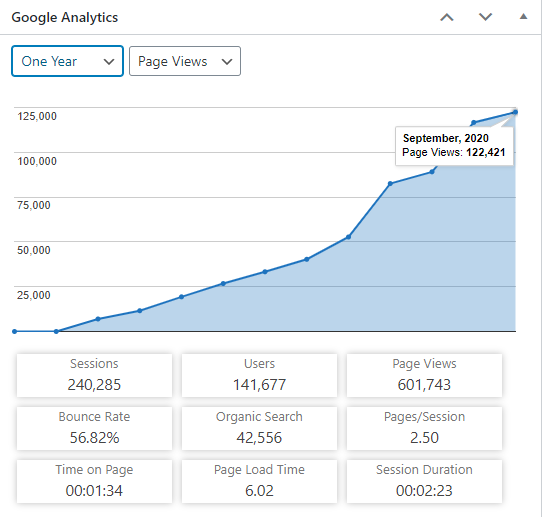Click the Page Load Time value 6.02
Image resolution: width=542 pixels, height=517 pixels.
[x=259, y=491]
